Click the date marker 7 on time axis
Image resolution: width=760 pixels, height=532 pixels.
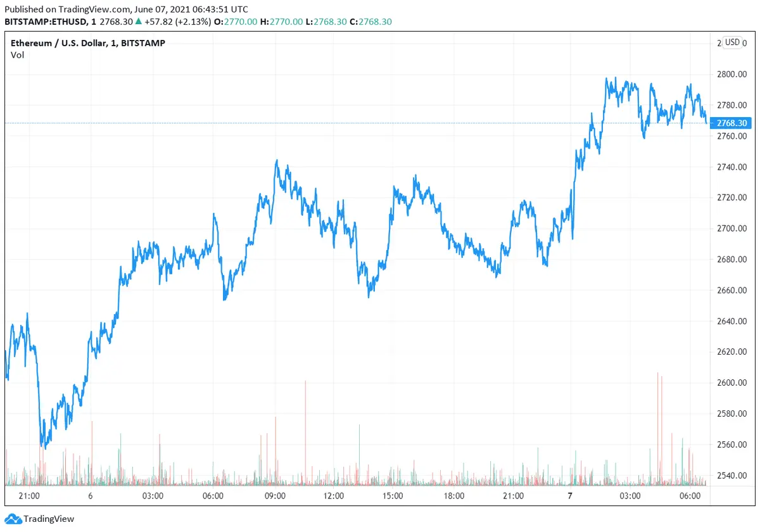click(570, 496)
